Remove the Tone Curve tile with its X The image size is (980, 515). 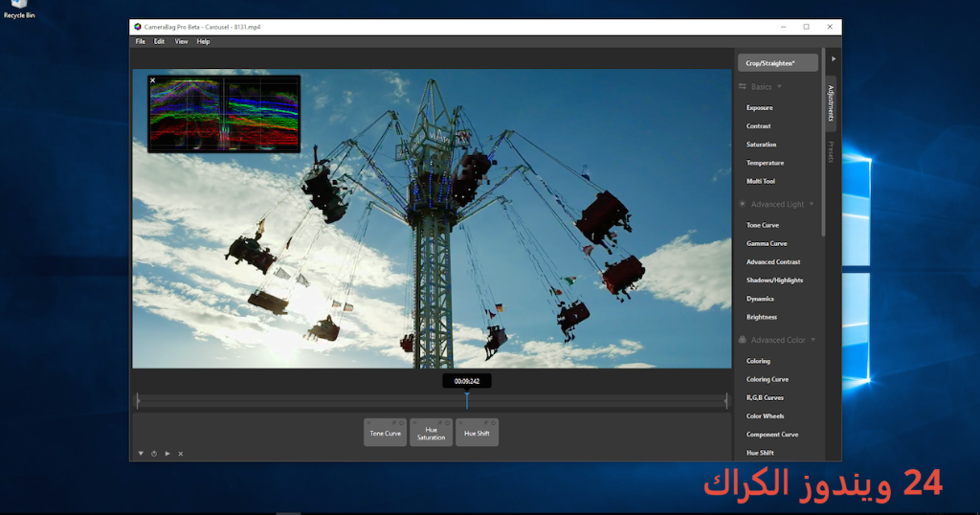368,422
